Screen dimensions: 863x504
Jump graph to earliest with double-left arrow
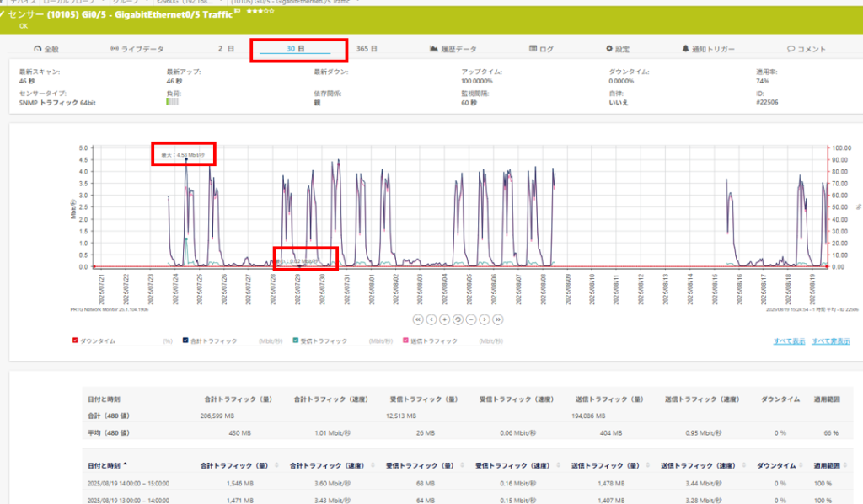click(x=418, y=319)
